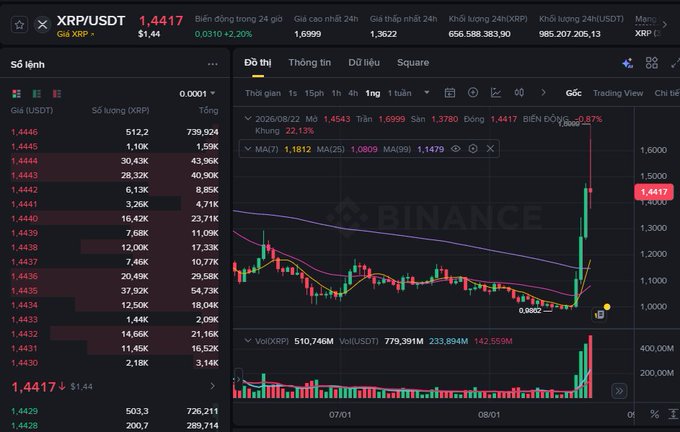The width and height of the screenshot is (680, 432).
Task: Select the 1s time interval
Action: 293,93
